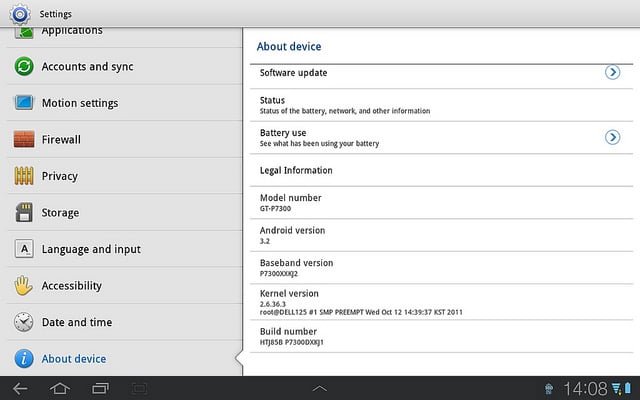The image size is (640, 400).
Task: Tap the Android notification icon in system tray
Action: (x=549, y=388)
